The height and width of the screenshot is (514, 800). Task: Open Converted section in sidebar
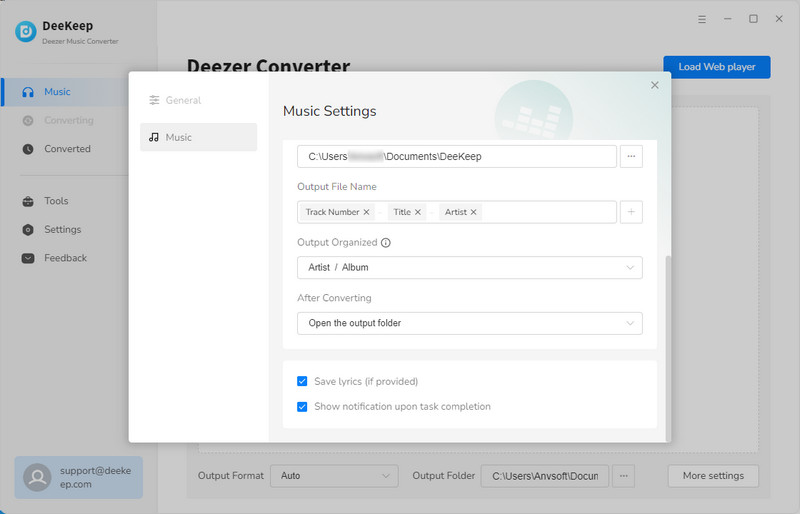(65, 149)
